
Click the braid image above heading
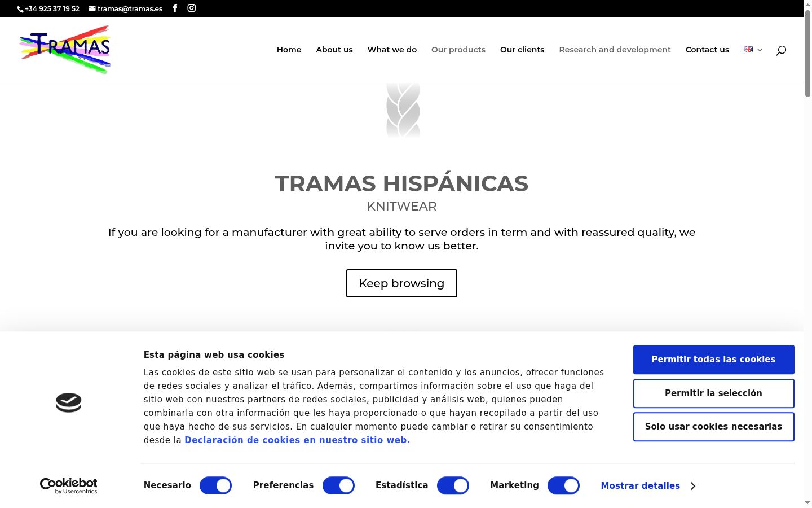point(403,111)
